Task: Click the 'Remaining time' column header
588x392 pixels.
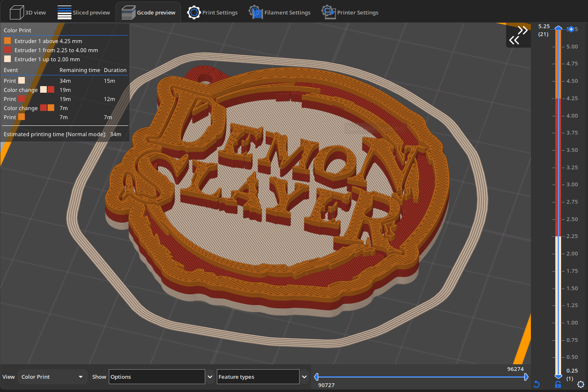Action: click(80, 70)
